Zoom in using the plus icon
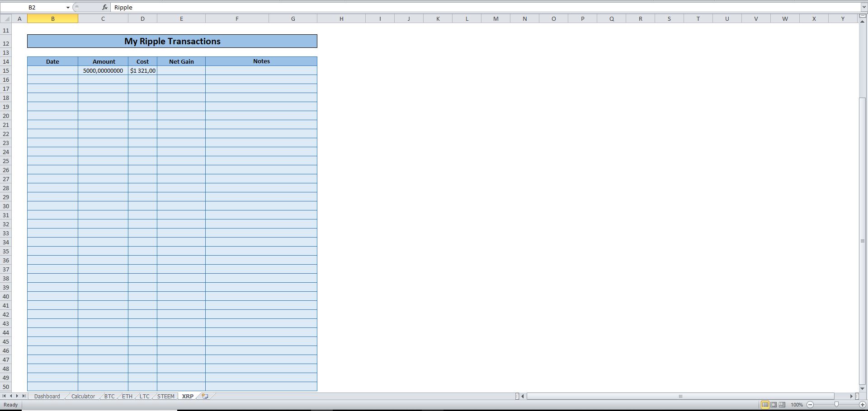This screenshot has height=411, width=868. coord(862,405)
